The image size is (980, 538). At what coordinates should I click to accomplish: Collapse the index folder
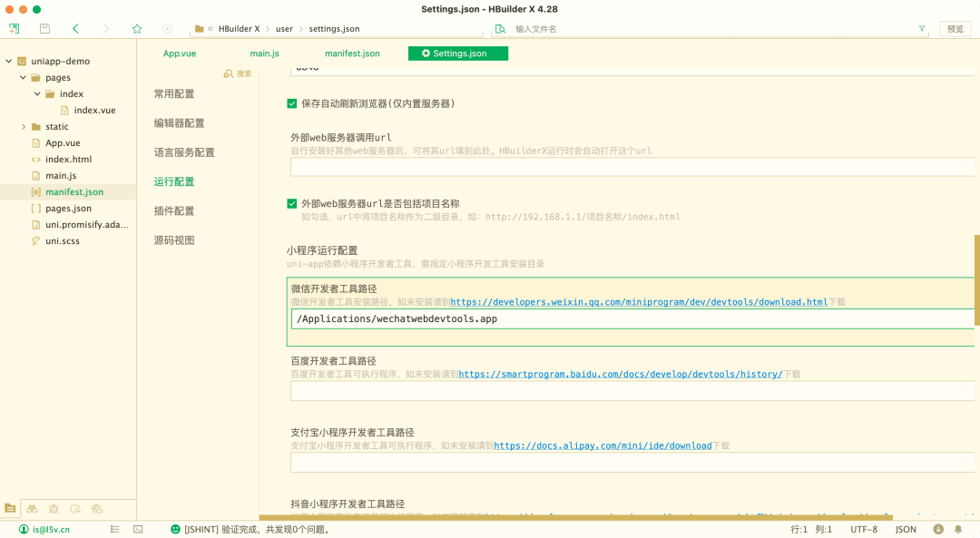click(37, 93)
